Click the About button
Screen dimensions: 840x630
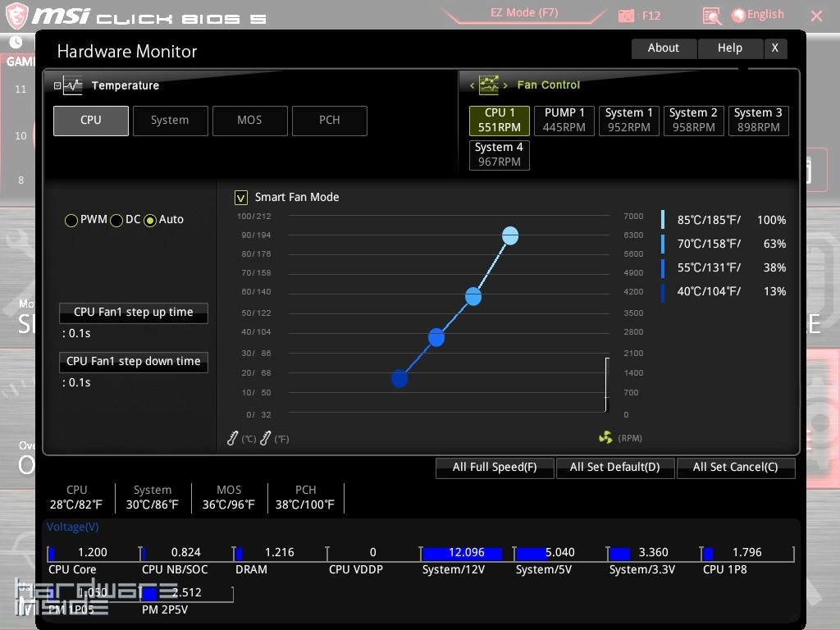664,48
